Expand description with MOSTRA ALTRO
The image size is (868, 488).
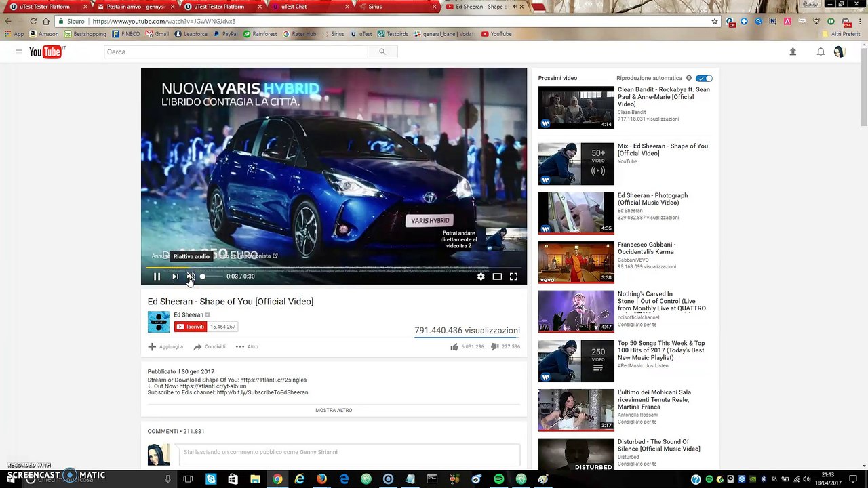(x=334, y=410)
